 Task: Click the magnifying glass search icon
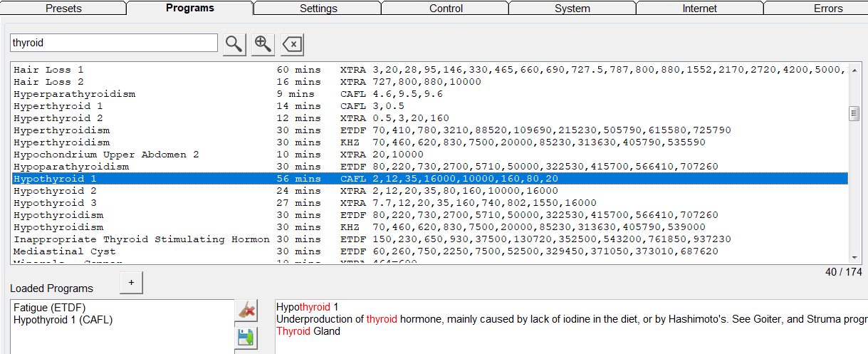click(x=234, y=43)
